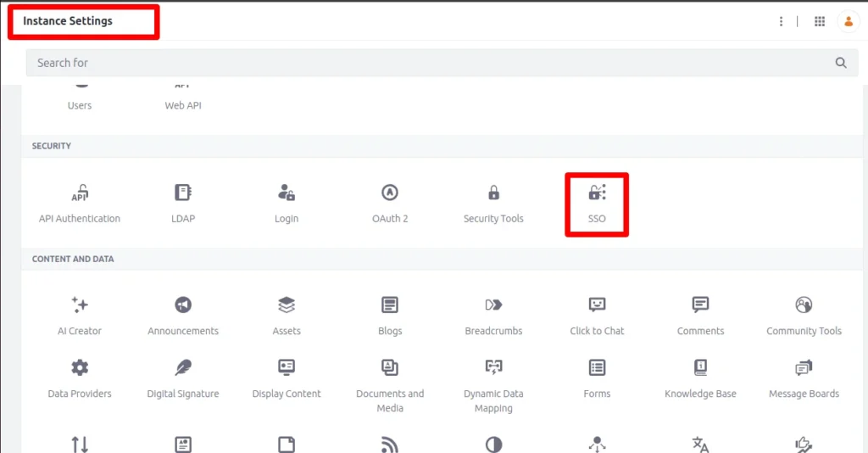
Task: Open the user profile avatar menu
Action: pyautogui.click(x=848, y=21)
